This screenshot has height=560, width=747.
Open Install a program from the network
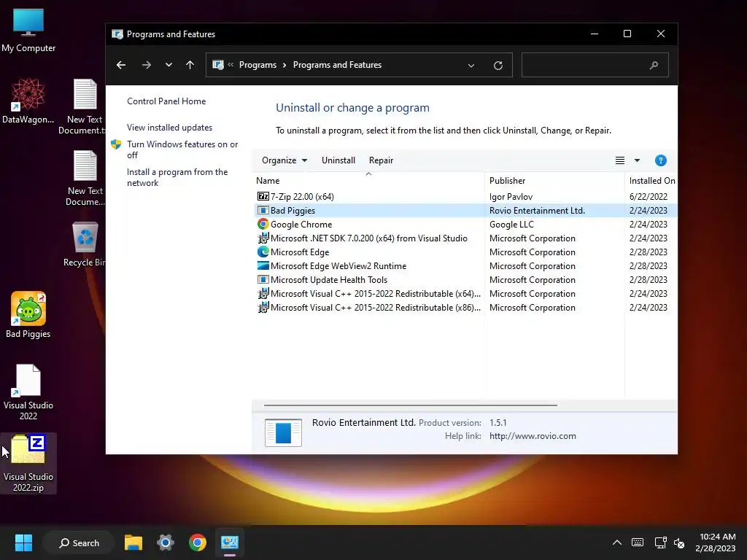177,177
